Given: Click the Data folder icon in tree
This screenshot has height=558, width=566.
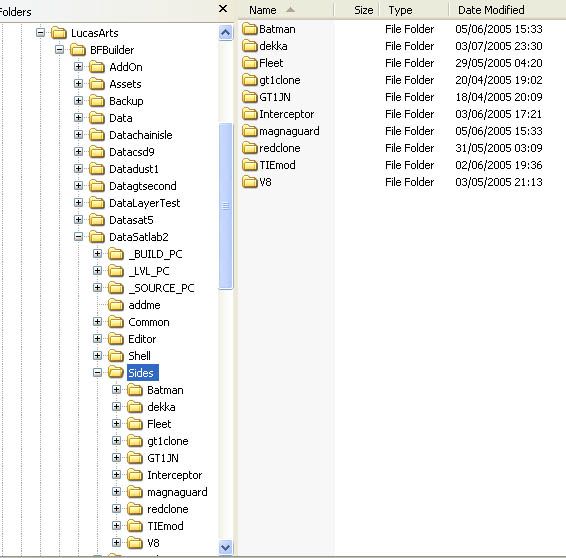Looking at the screenshot, I should coord(97,118).
